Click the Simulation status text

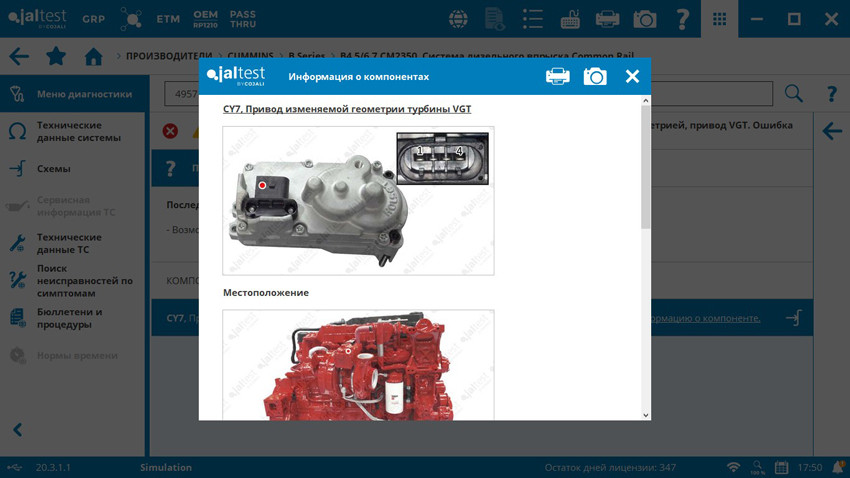coord(166,467)
